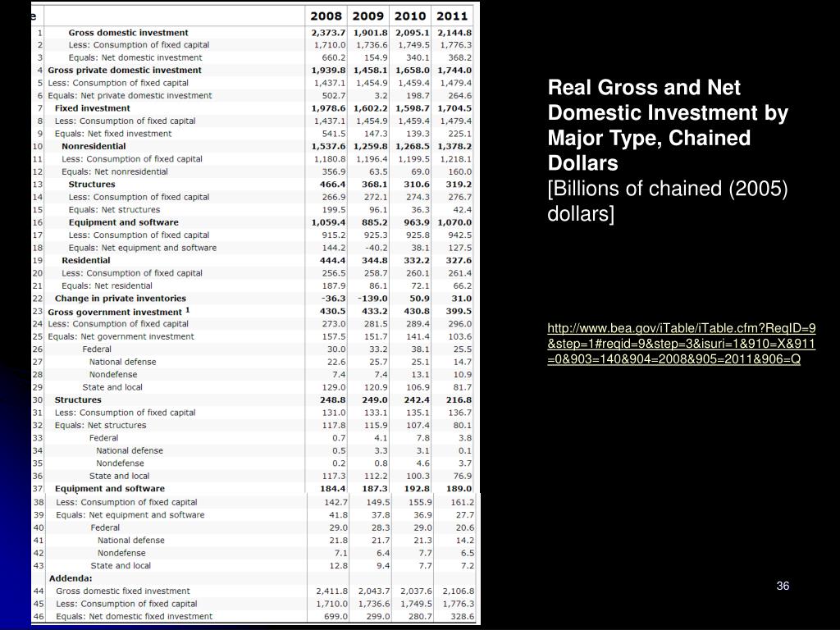Select the National defense label in row 27
The height and width of the screenshot is (630, 840).
coord(123,362)
